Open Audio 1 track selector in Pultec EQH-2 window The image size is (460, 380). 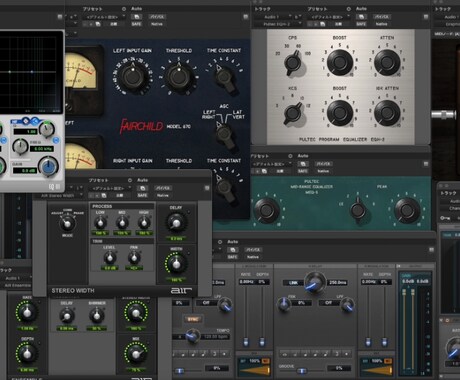[x=274, y=17]
